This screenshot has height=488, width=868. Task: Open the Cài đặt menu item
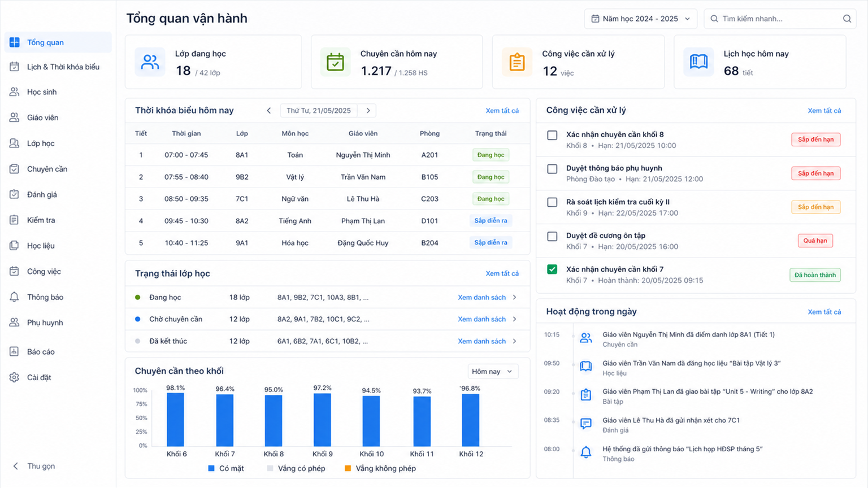click(58, 377)
